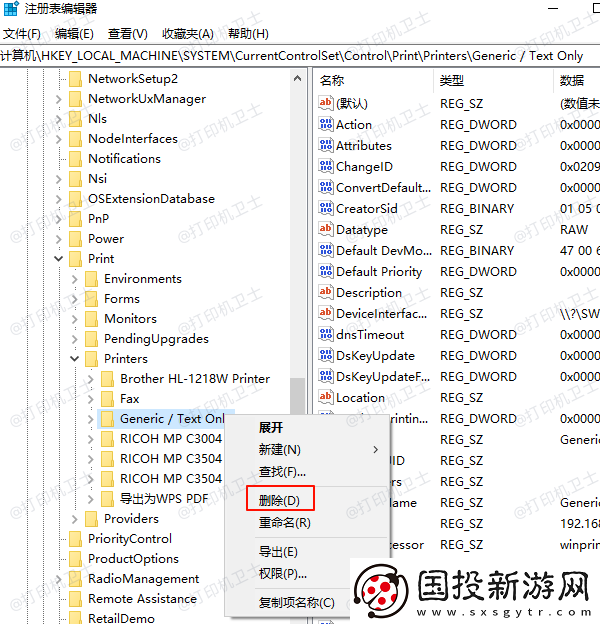Click the 导出为WPS PDF folder icon
This screenshot has height=624, width=600.
(x=107, y=499)
